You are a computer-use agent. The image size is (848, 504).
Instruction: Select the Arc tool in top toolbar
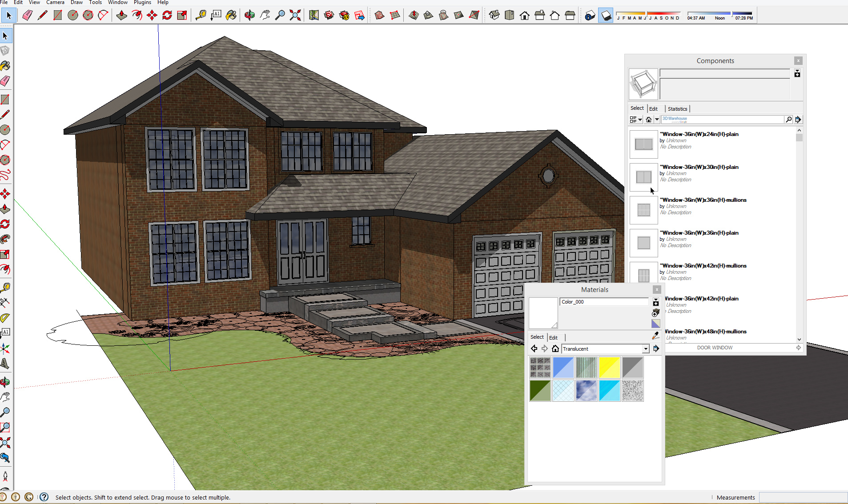coord(103,16)
